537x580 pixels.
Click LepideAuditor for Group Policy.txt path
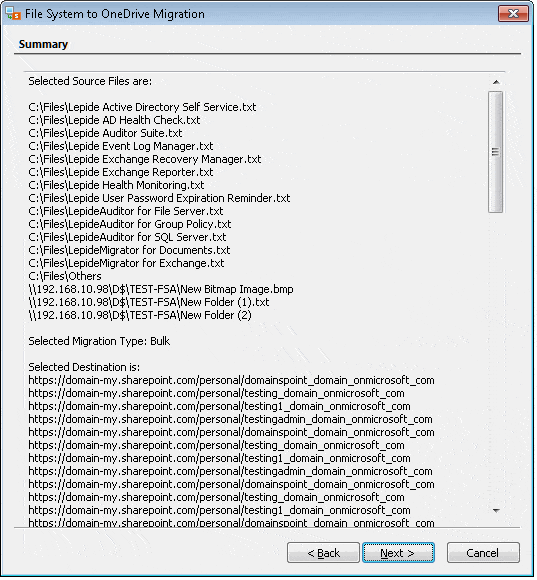click(130, 224)
